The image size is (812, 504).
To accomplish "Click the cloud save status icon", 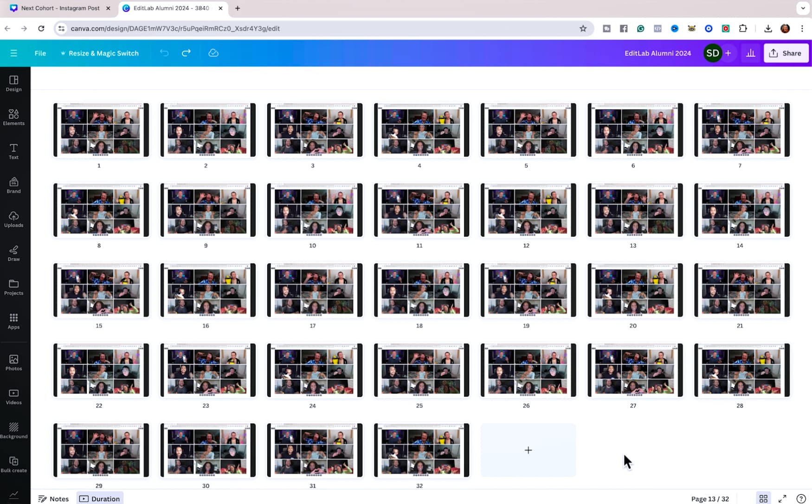I will [213, 53].
